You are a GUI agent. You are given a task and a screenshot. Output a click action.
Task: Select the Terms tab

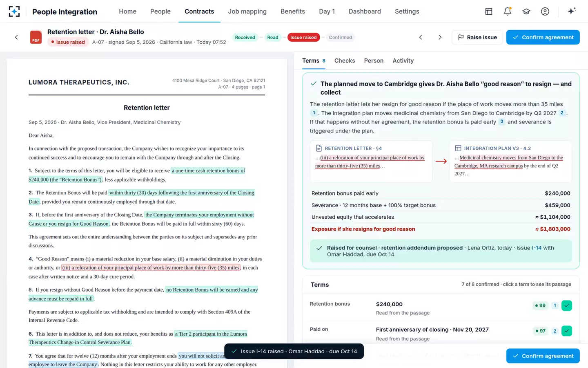(x=314, y=61)
